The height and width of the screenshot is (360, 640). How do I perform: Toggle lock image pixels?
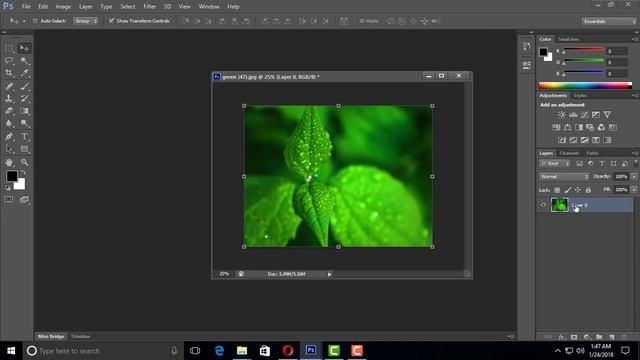point(568,190)
